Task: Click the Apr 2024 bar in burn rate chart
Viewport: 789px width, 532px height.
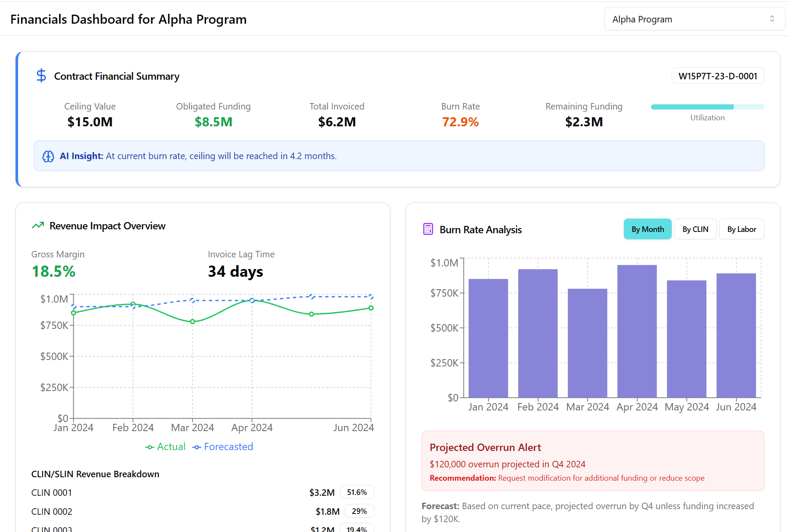Action: tap(637, 331)
